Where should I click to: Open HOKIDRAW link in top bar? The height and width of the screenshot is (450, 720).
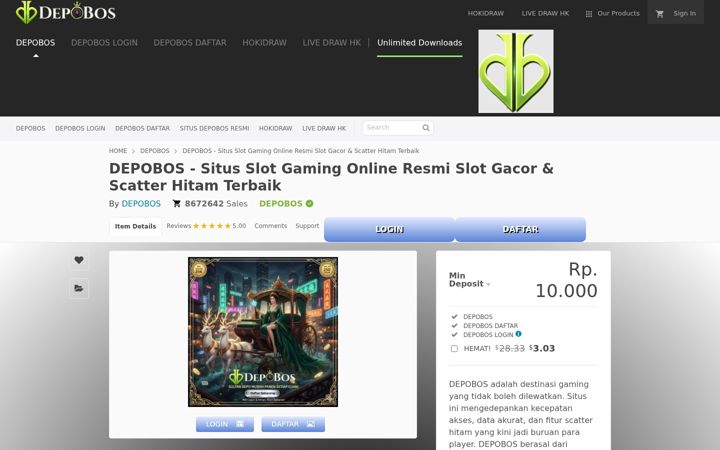485,13
